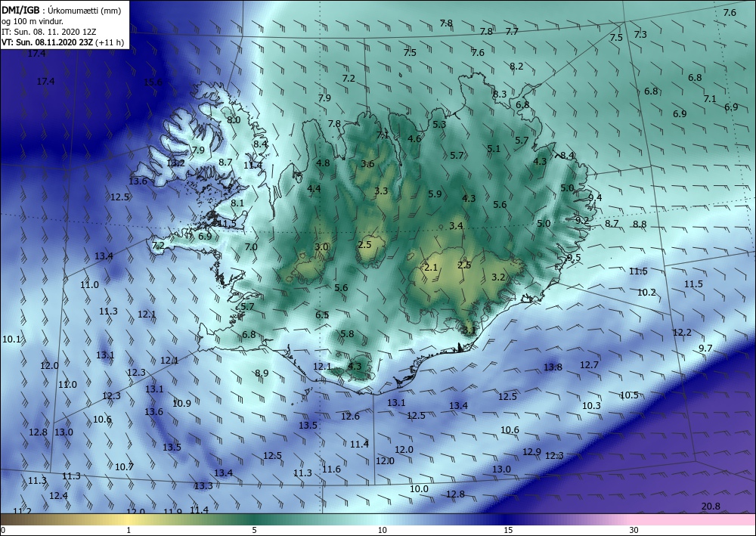
Task: Click the map value 5.8
Action: (347, 333)
